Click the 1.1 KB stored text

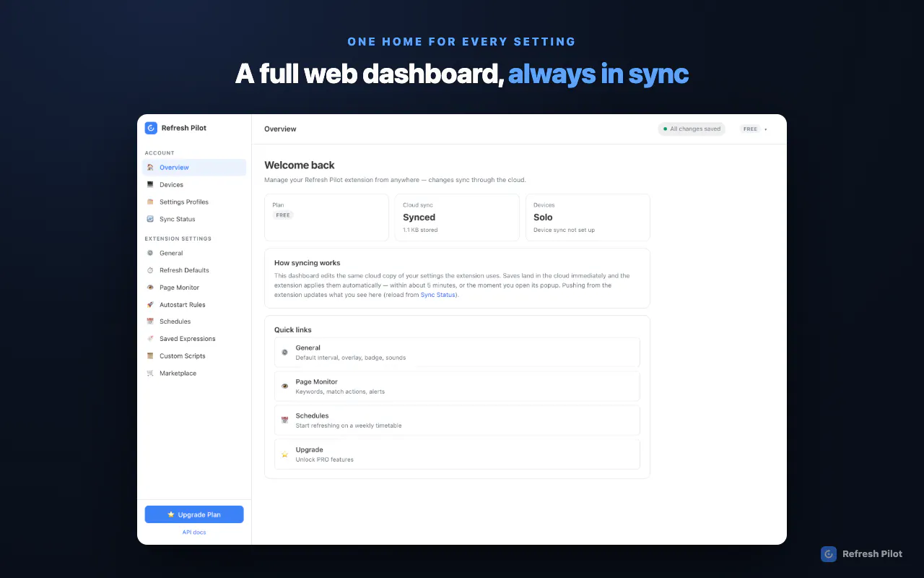(420, 230)
